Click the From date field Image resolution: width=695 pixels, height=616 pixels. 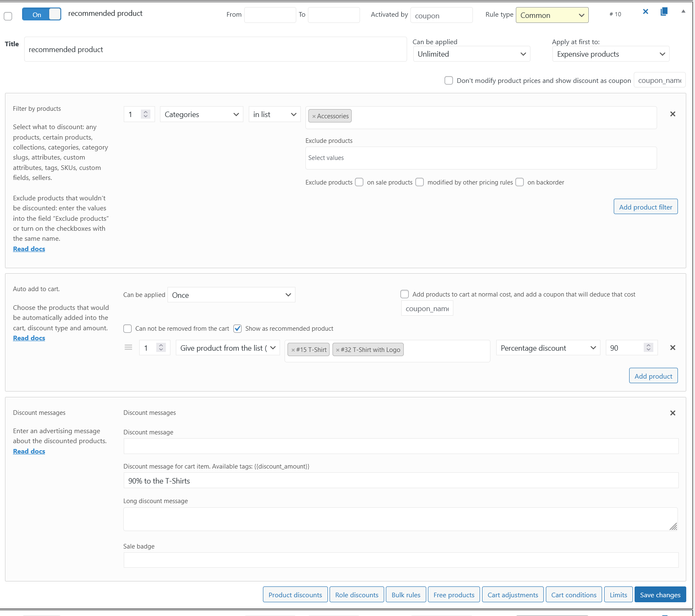[270, 15]
